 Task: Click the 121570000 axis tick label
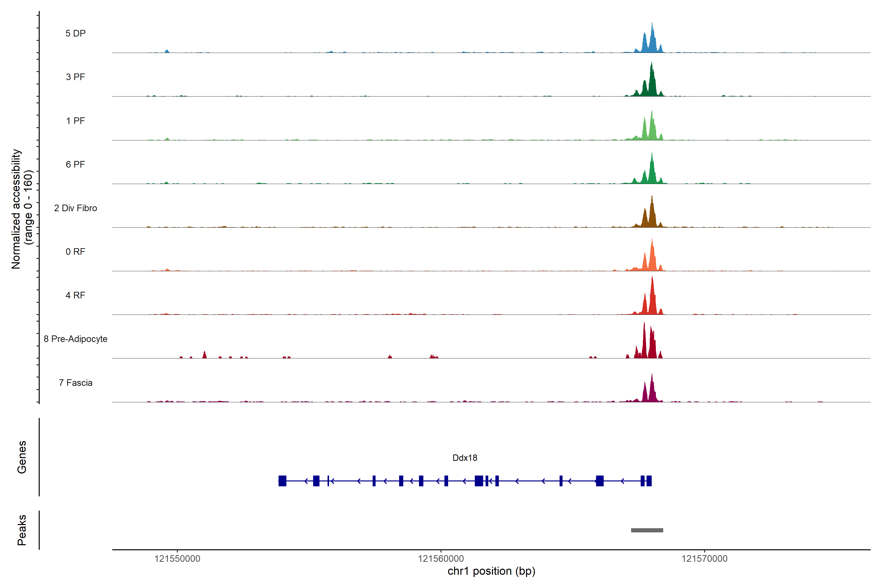click(x=704, y=558)
